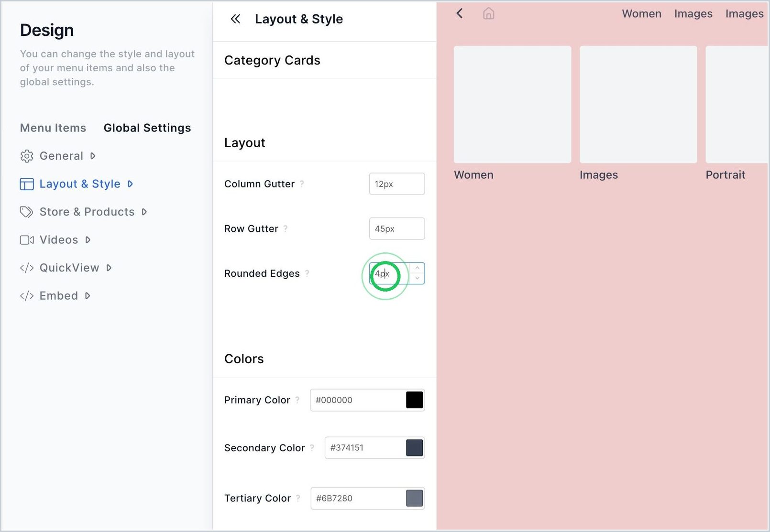The width and height of the screenshot is (770, 532).
Task: Open the Secondary Color help question mark
Action: pyautogui.click(x=312, y=447)
